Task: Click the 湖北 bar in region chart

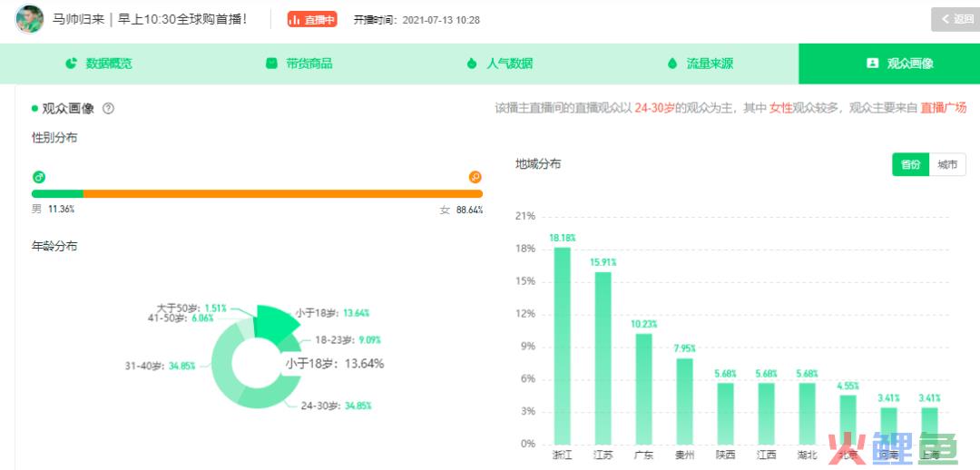Action: point(807,413)
